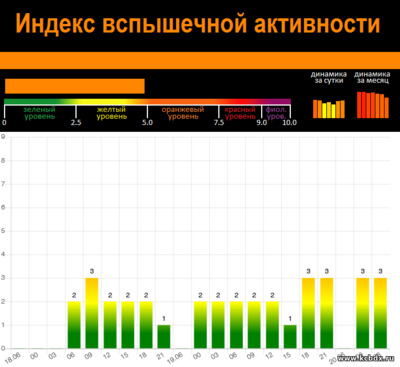This screenshot has height=367, width=400.
Task: Click the 19.06 bar at 06 hours
Action: coord(236,325)
